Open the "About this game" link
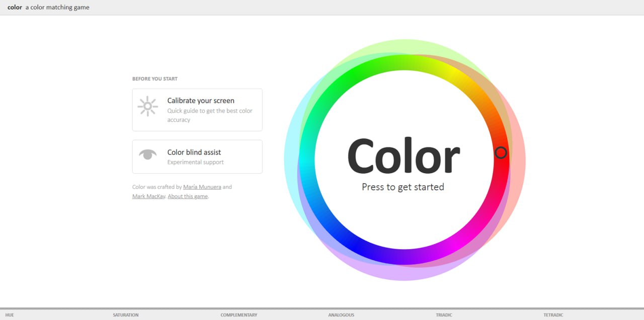The width and height of the screenshot is (644, 320). point(188,197)
